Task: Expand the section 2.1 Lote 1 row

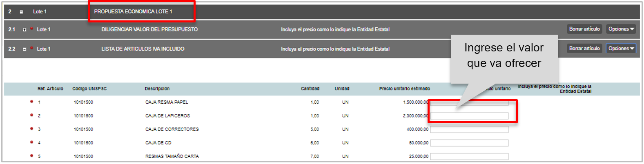Action: point(25,30)
